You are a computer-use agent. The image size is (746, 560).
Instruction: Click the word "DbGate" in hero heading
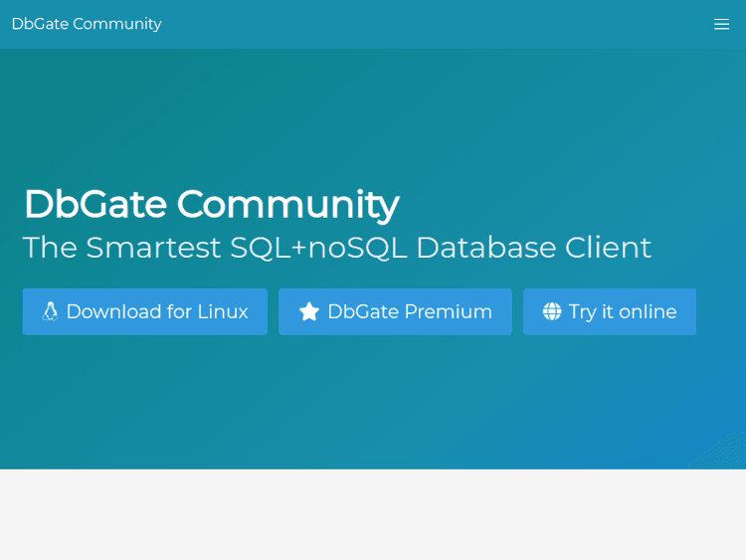tap(95, 204)
